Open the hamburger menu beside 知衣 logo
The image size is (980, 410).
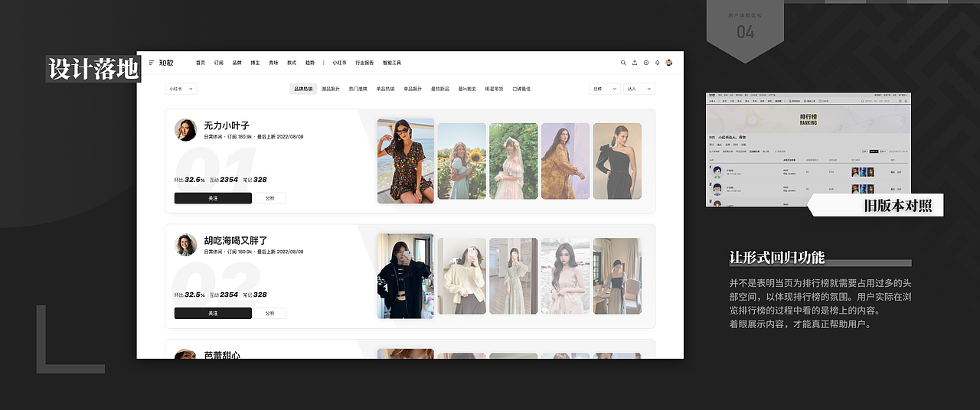pos(152,63)
